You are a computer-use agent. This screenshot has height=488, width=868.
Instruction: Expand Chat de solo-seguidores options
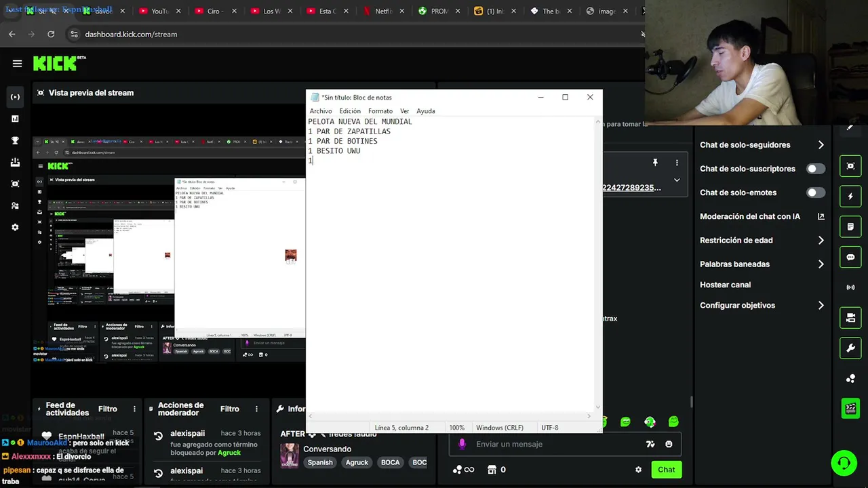pyautogui.click(x=821, y=145)
